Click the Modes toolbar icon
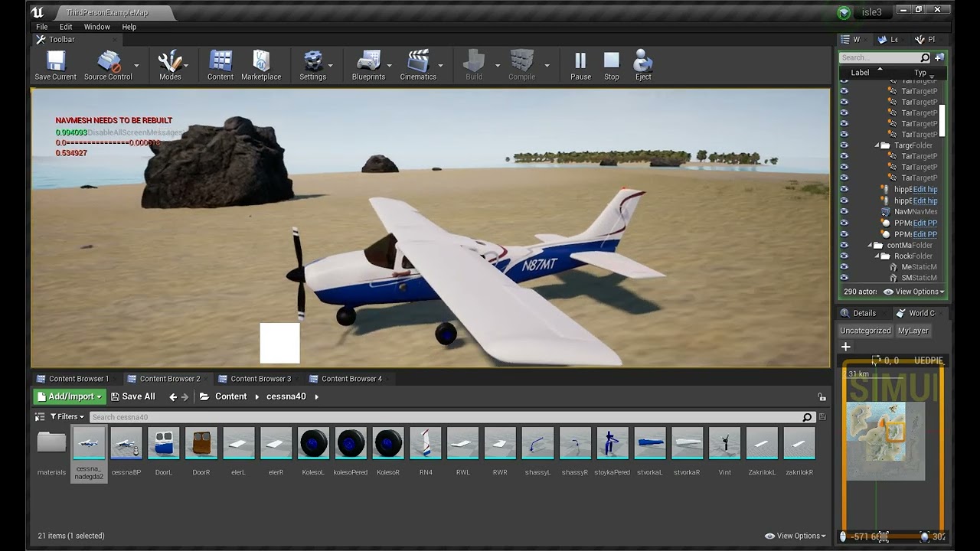This screenshot has height=551, width=980. coord(170,63)
